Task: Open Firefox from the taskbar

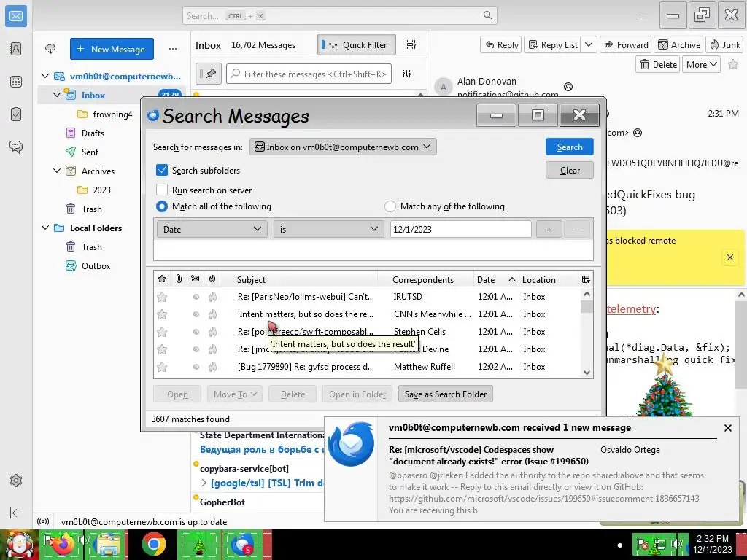Action: [x=63, y=544]
